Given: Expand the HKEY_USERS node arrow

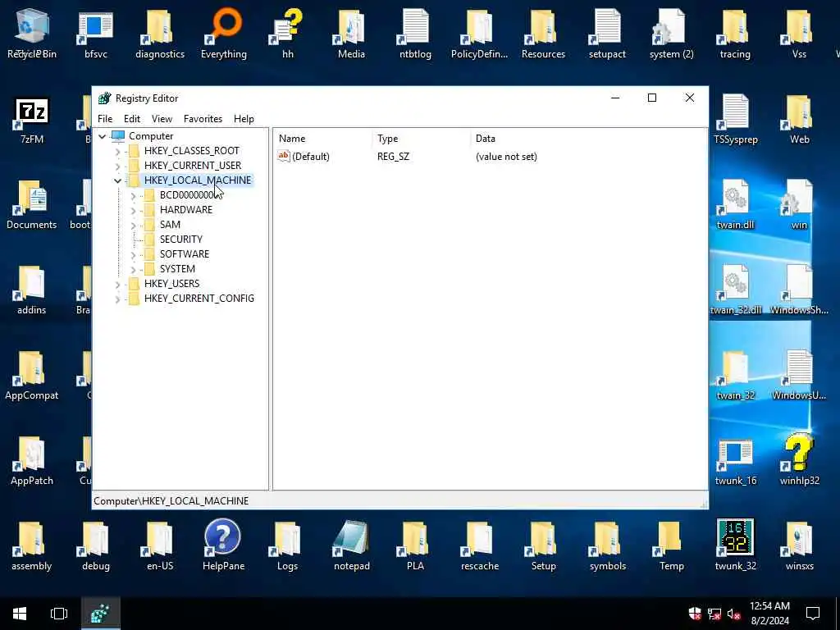Looking at the screenshot, I should (117, 285).
